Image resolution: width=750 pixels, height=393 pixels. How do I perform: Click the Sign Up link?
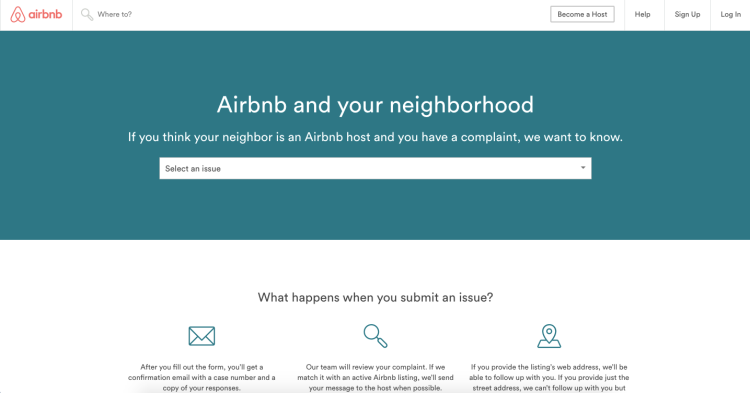(x=687, y=14)
